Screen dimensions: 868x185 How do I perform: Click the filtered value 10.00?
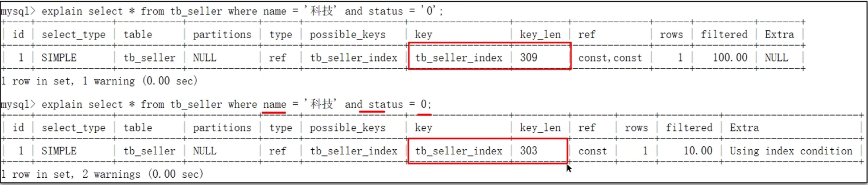pyautogui.click(x=698, y=151)
